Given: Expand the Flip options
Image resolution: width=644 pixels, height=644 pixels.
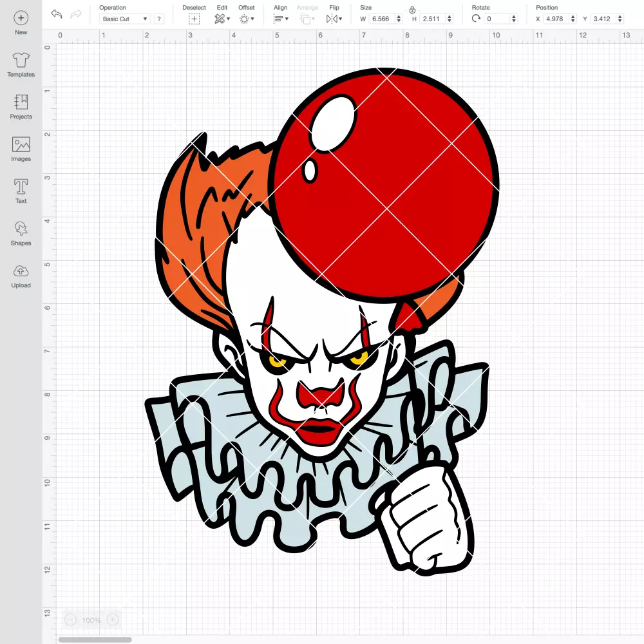Looking at the screenshot, I should pos(334,19).
